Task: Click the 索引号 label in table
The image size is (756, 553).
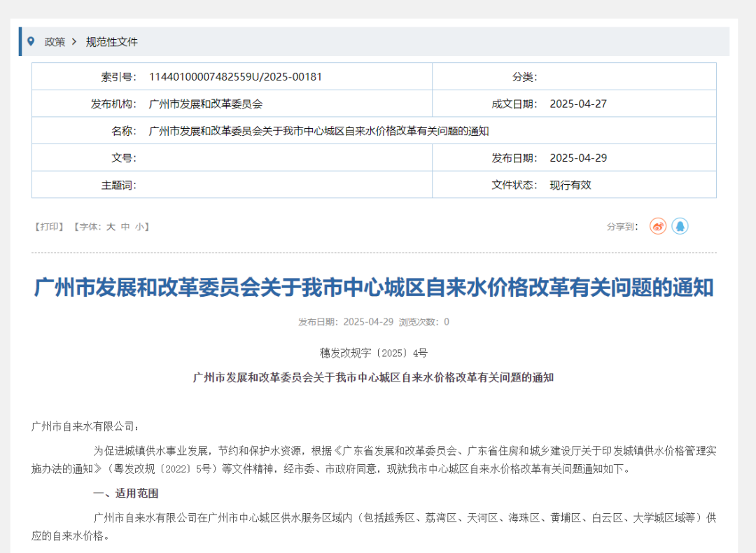Action: click(x=118, y=77)
